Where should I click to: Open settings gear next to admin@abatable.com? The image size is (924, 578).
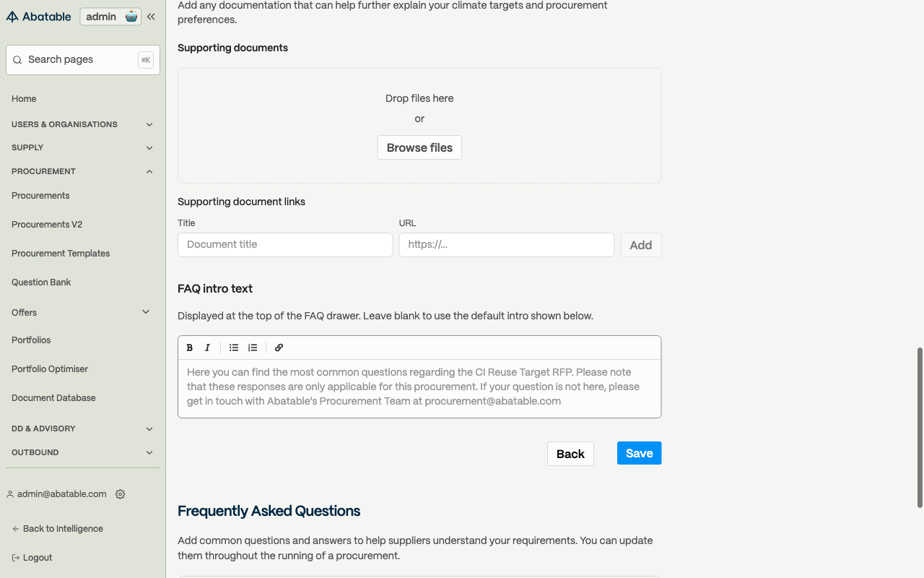[121, 494]
